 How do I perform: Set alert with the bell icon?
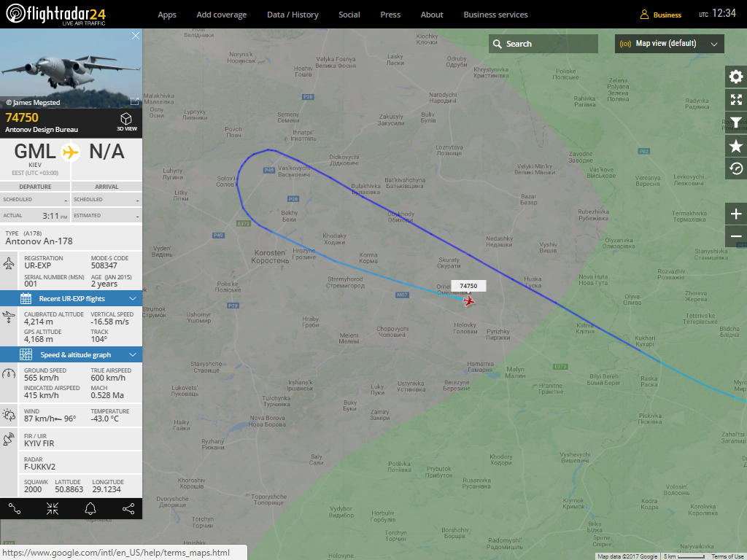pos(90,509)
